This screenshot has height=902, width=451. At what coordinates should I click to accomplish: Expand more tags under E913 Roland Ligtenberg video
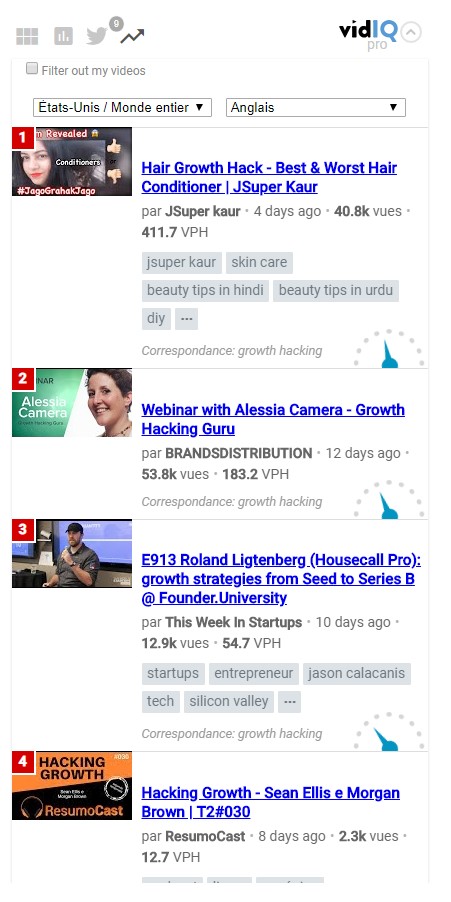coord(289,702)
